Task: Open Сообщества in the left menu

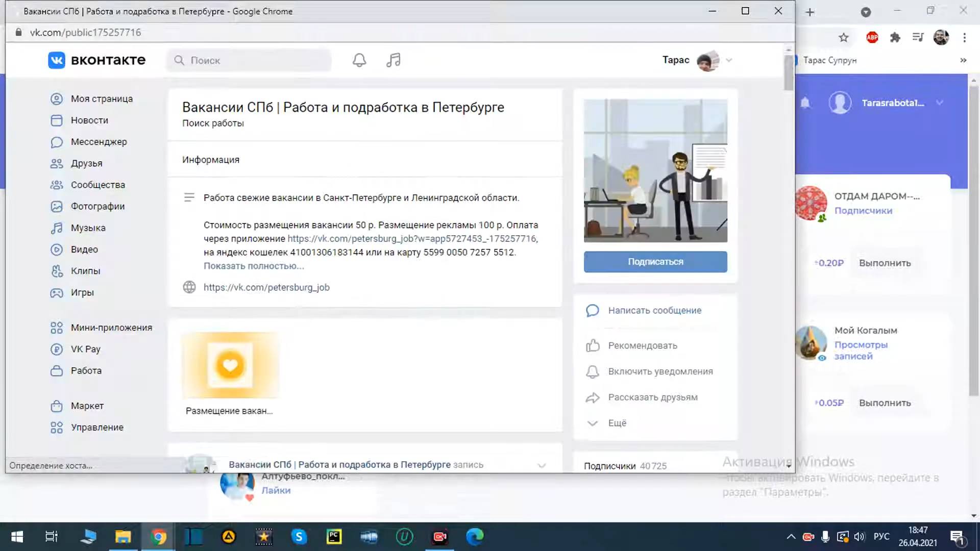Action: coord(97,185)
